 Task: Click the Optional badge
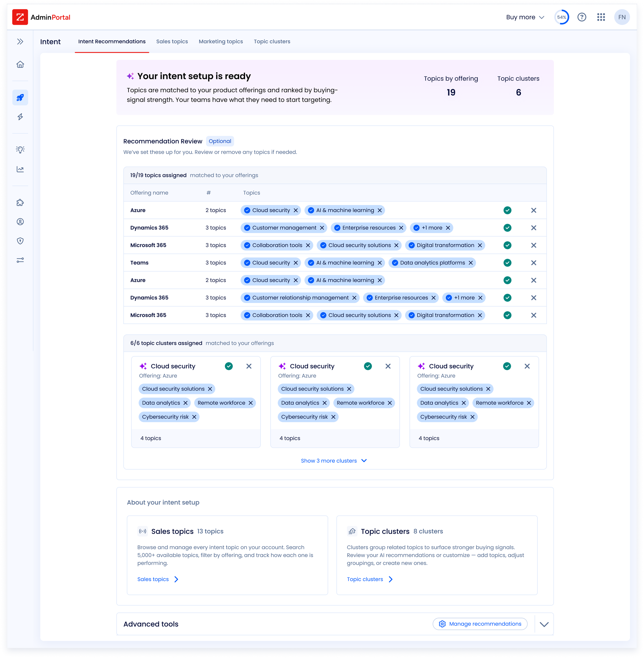point(220,141)
